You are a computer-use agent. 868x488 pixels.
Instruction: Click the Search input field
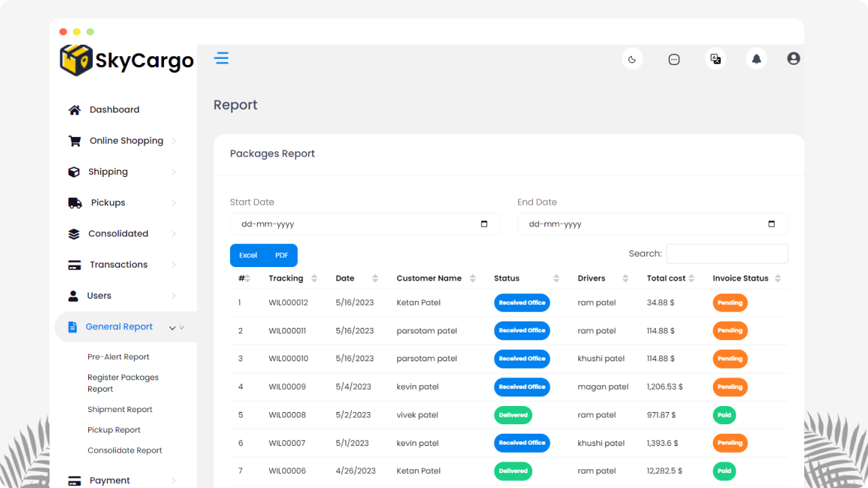tap(727, 253)
